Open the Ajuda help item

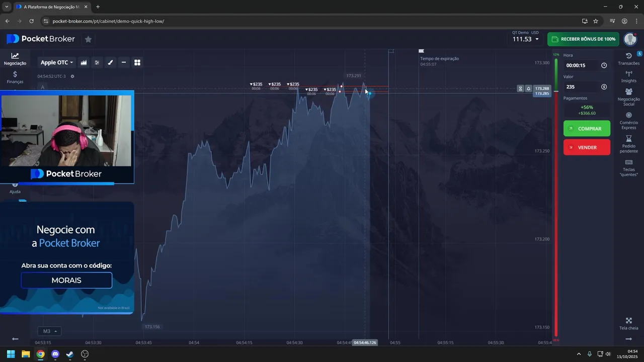tap(15, 188)
